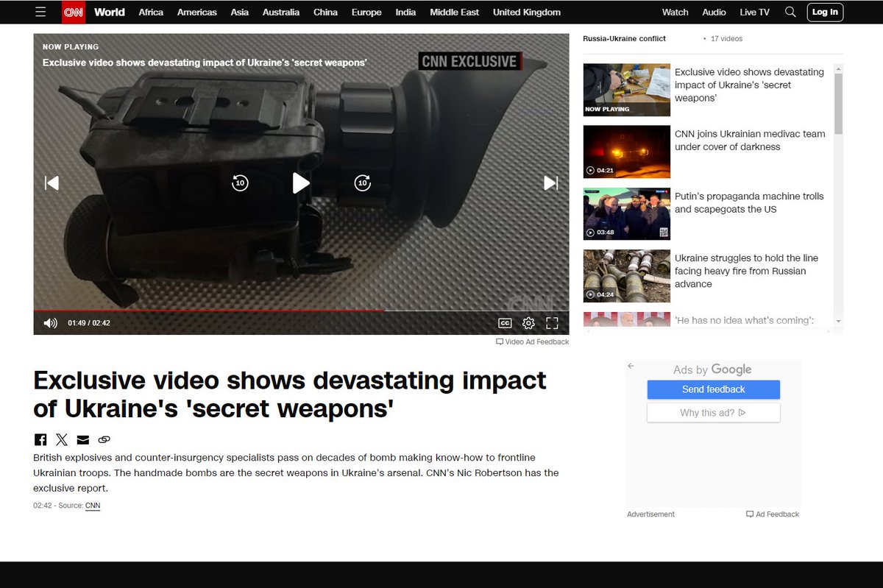Share article via email icon
883x588 pixels.
click(x=83, y=439)
